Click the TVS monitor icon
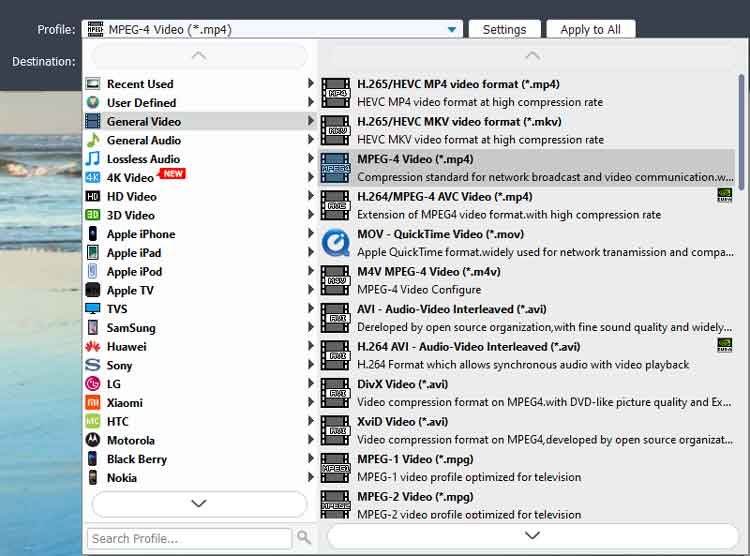This screenshot has width=750, height=556. (x=93, y=309)
